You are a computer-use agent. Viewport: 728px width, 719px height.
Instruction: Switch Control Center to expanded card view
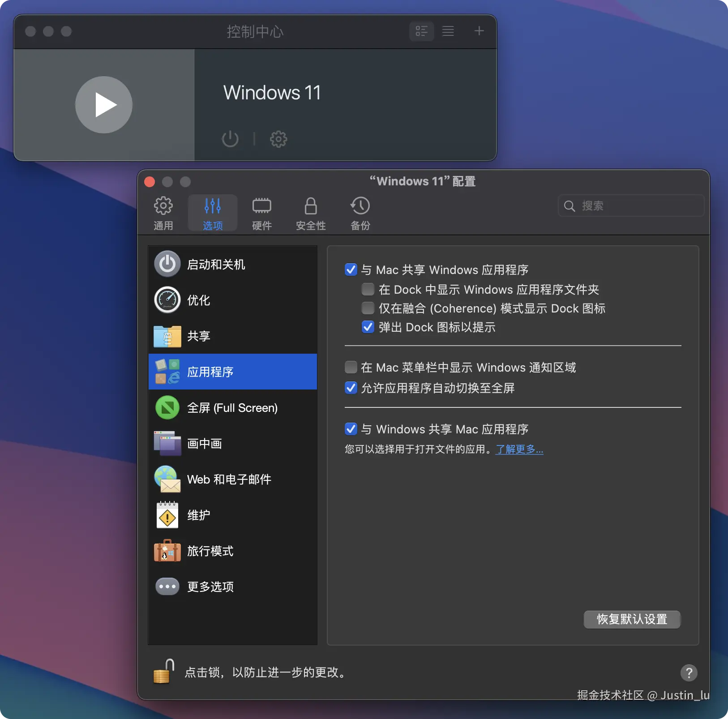tap(421, 31)
